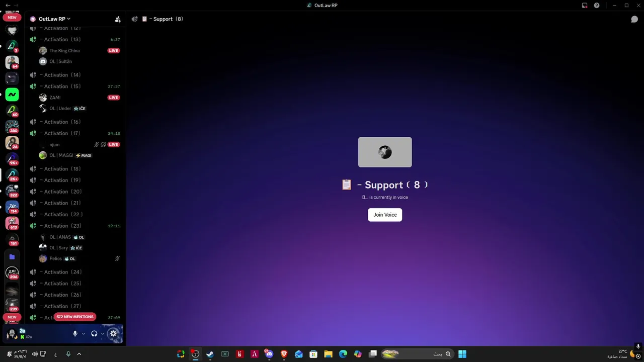Click the participant avatar tile above Support
The width and height of the screenshot is (644, 362).
(385, 152)
